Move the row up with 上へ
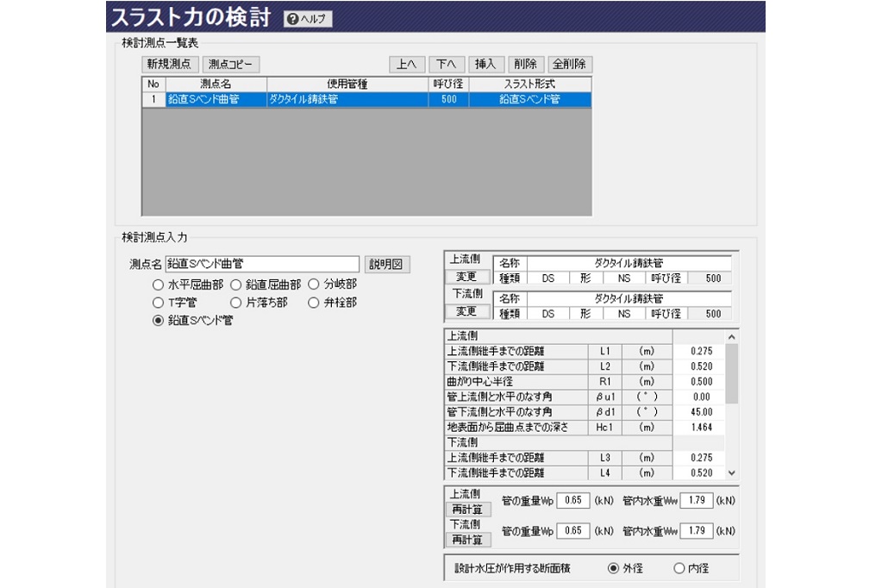The width and height of the screenshot is (882, 588). [407, 64]
